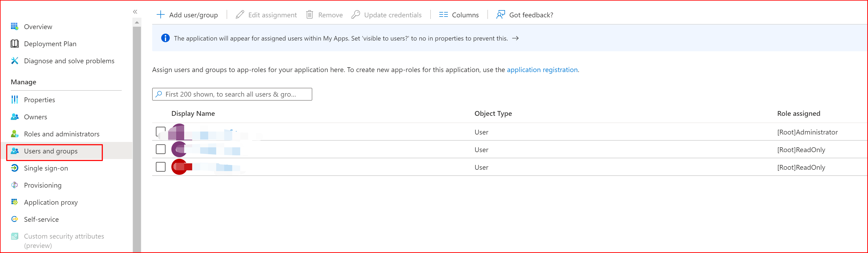
Task: Open the Columns chooser
Action: [459, 15]
